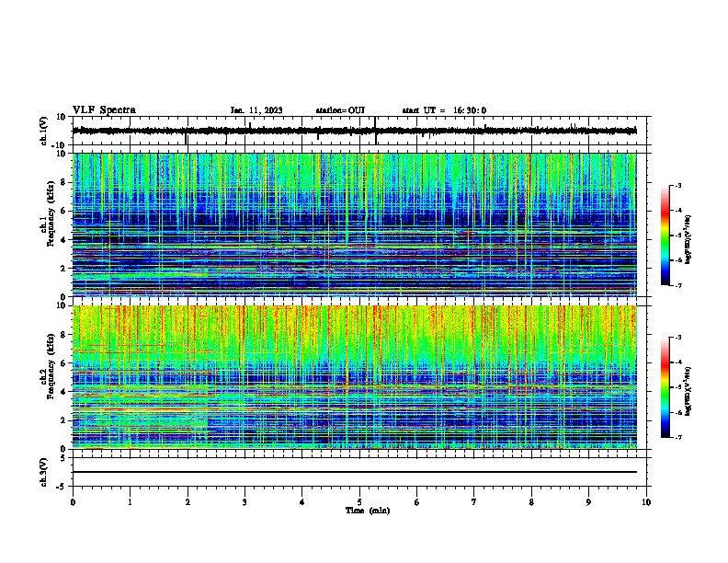Click the ch.1 "Frequency (kHz)" axis label
Screen dimensions: 728x563
(x=51, y=214)
